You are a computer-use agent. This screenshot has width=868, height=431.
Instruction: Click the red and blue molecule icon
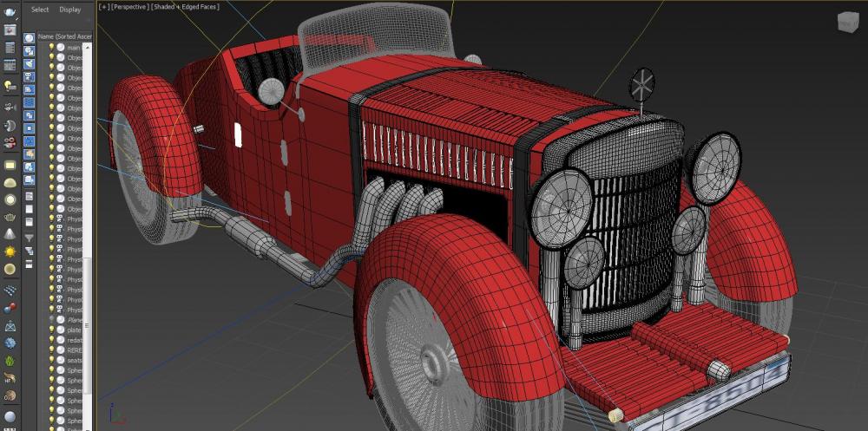pyautogui.click(x=10, y=308)
